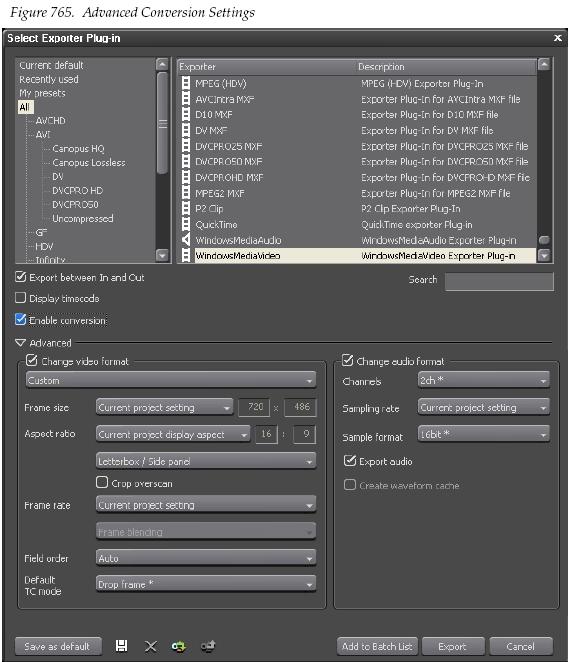The width and height of the screenshot is (570, 662).
Task: Click the delete preset X icon
Action: point(150,646)
